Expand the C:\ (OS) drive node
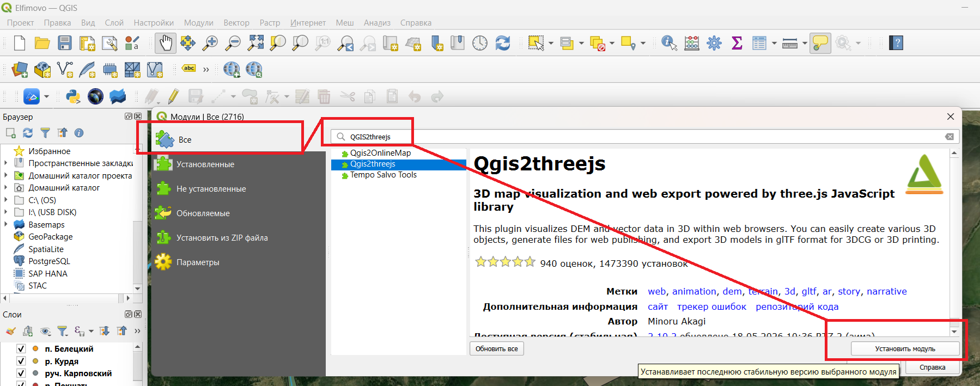This screenshot has width=980, height=386. point(6,200)
